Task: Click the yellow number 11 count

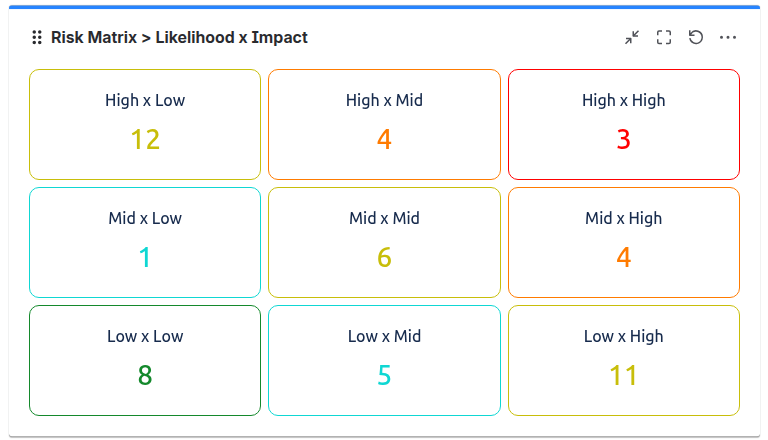Action: (623, 376)
